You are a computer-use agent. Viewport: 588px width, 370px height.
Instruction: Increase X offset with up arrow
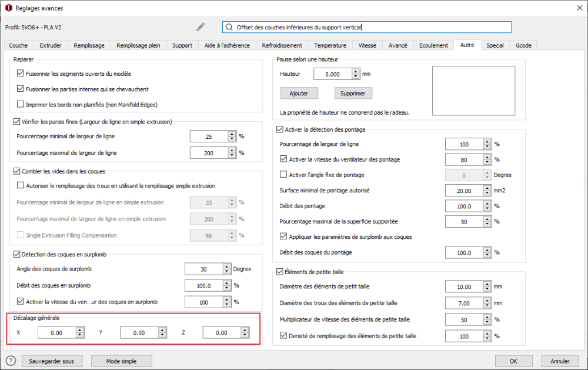(x=79, y=330)
